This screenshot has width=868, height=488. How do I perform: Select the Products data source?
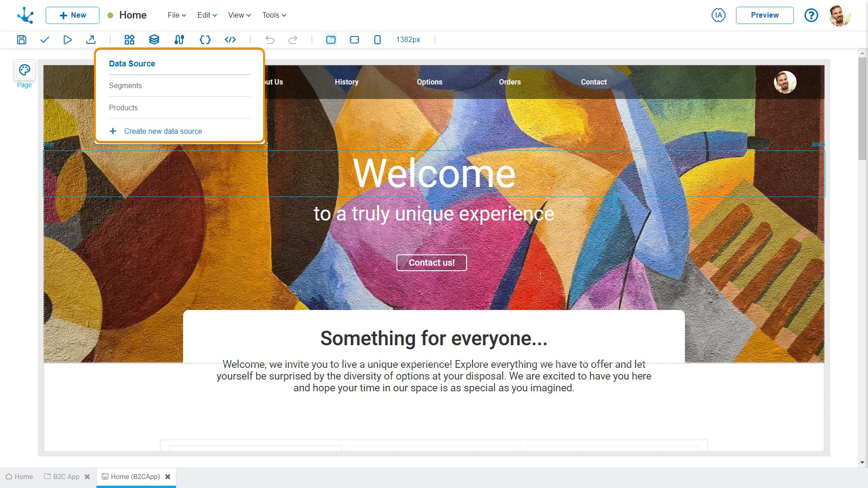(x=123, y=108)
